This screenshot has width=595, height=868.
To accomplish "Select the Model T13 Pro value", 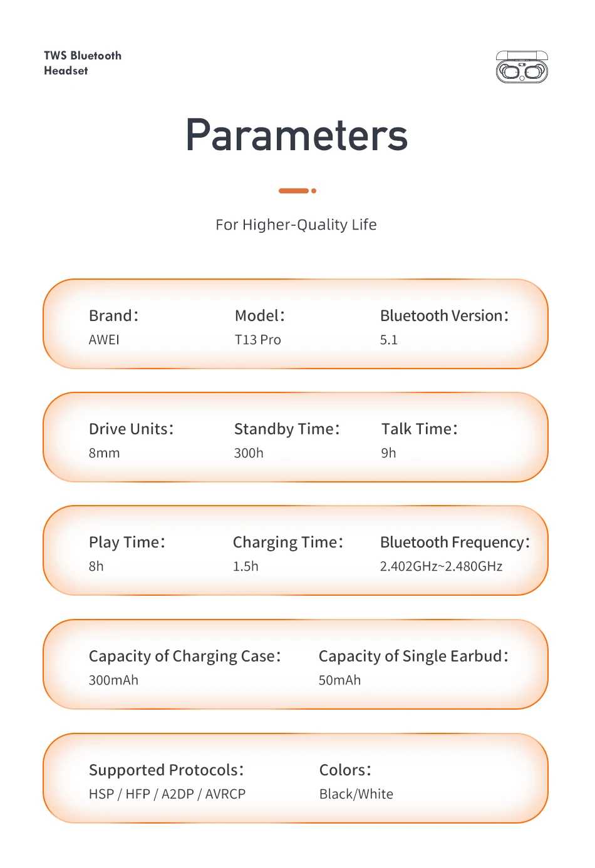I will (x=257, y=340).
